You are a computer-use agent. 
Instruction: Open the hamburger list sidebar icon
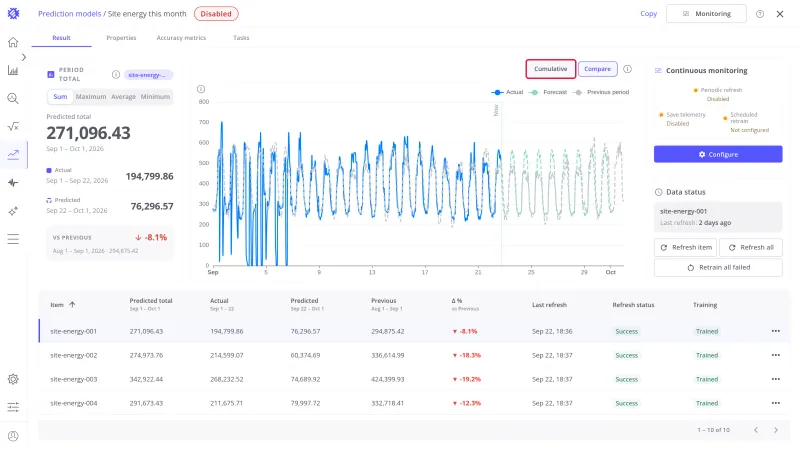(13, 239)
